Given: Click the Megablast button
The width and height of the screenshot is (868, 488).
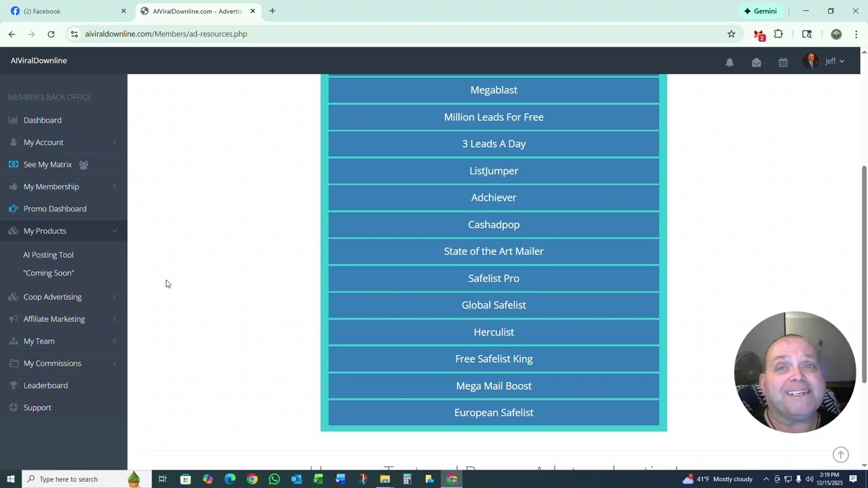Looking at the screenshot, I should click(x=494, y=90).
